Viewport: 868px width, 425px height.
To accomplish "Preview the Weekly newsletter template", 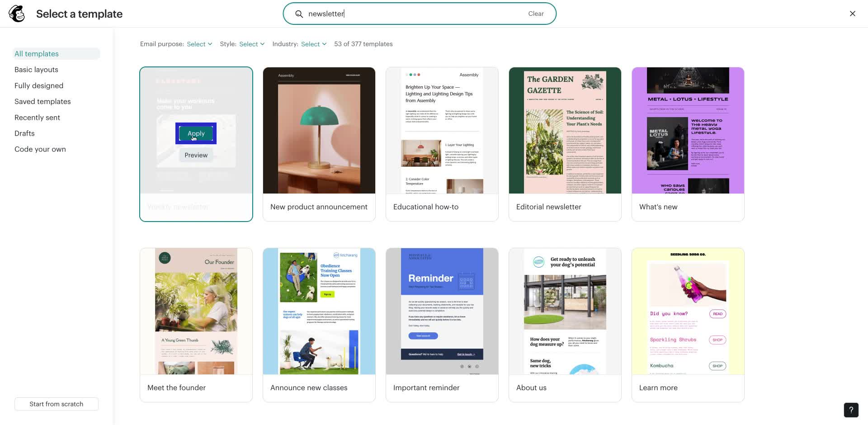I will click(x=196, y=155).
